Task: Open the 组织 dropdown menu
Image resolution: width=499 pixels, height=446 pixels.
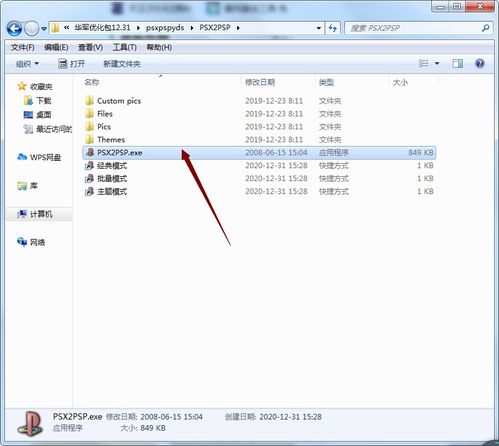Action: coord(27,63)
